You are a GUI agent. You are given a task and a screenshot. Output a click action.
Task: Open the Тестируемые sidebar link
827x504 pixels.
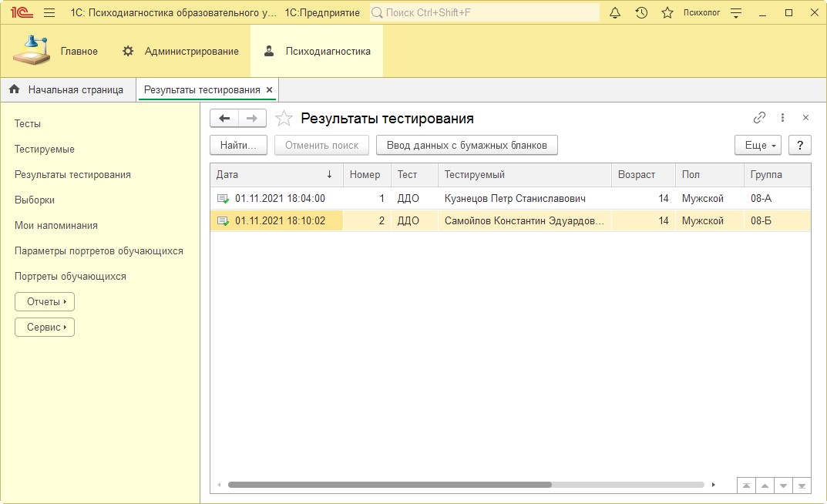tap(45, 149)
